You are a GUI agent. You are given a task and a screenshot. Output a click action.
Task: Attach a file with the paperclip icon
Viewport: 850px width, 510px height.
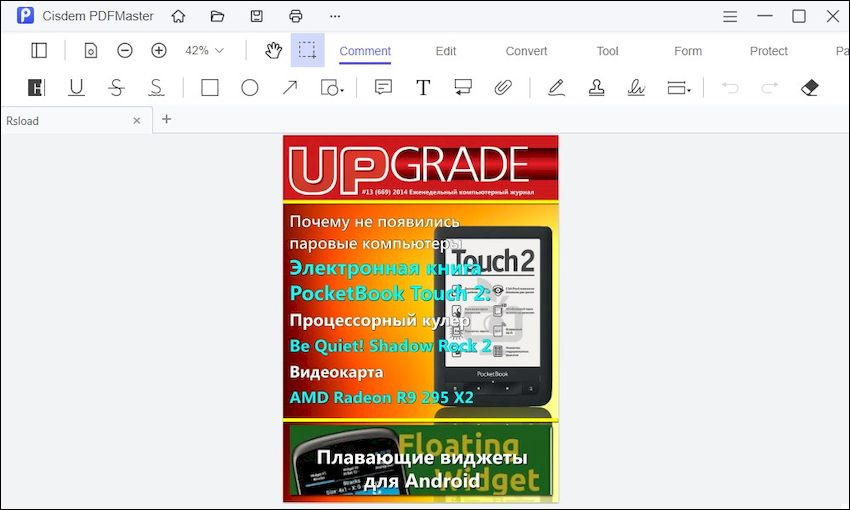click(x=503, y=87)
